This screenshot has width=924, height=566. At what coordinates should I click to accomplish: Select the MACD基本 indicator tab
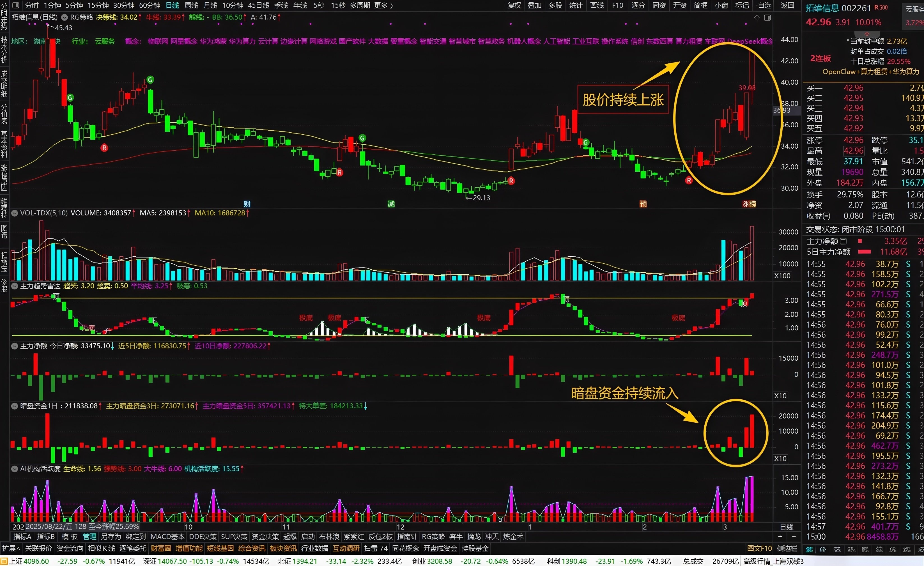click(167, 537)
